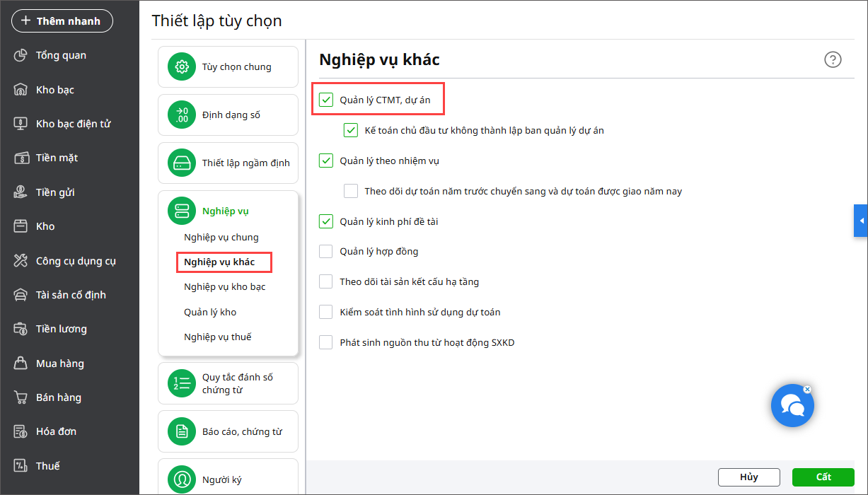
Task: Open Thiết lập ngầm định settings label
Action: click(246, 163)
